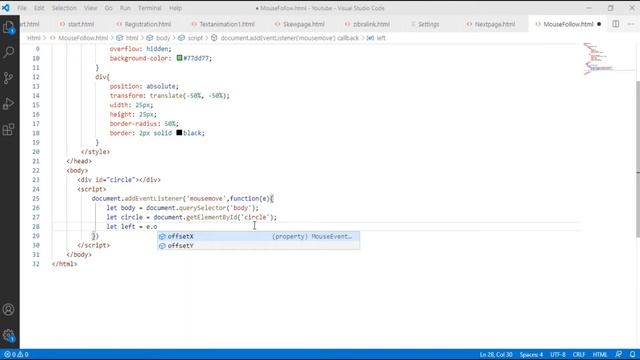Open the Run menu

point(125,8)
